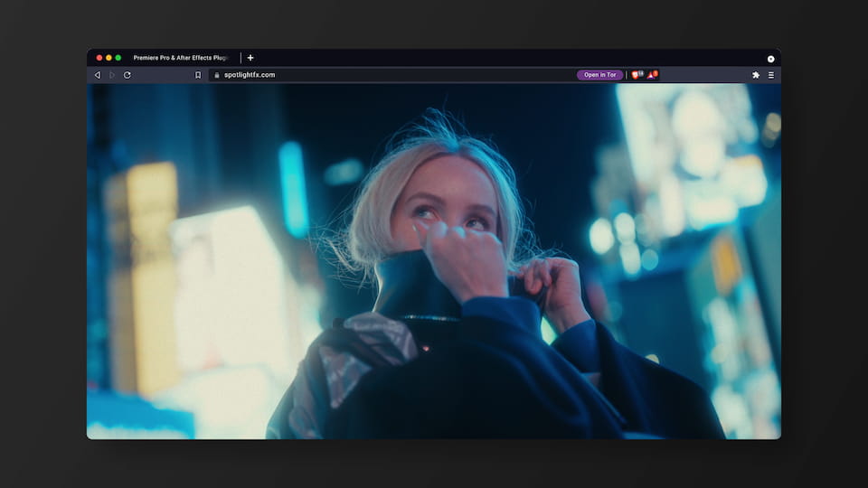
Task: Reload the spotlightfx.com page
Action: [127, 75]
